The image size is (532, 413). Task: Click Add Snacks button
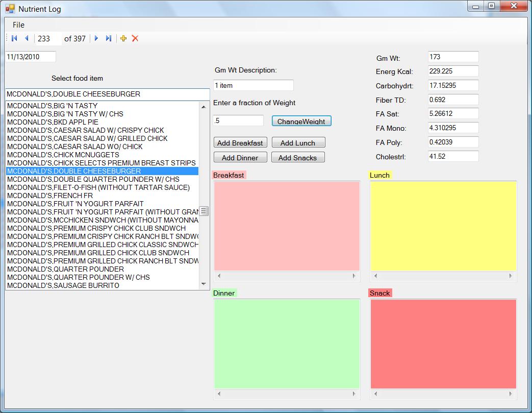pyautogui.click(x=298, y=157)
